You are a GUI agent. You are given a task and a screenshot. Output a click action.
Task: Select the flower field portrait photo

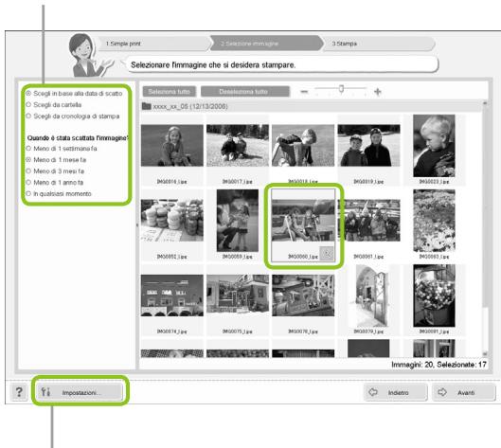click(x=434, y=221)
